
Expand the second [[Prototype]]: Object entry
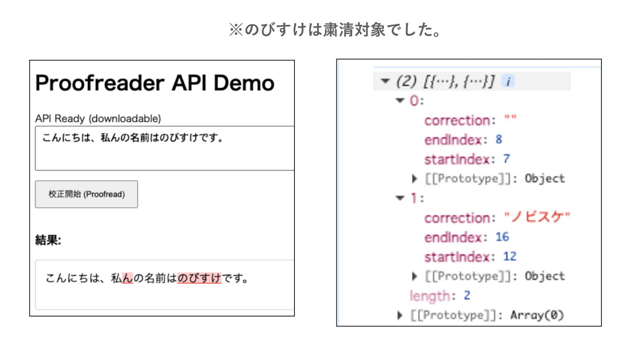pyautogui.click(x=415, y=276)
